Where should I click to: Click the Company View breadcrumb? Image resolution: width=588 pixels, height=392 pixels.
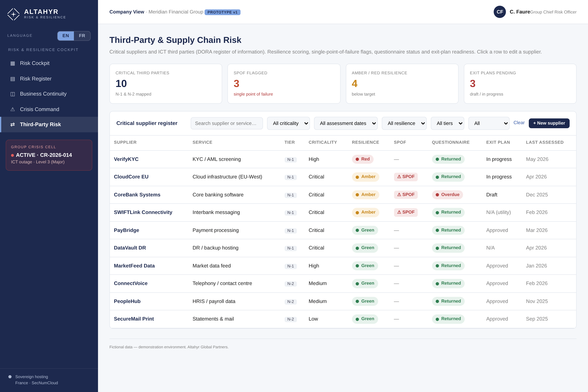pos(127,12)
